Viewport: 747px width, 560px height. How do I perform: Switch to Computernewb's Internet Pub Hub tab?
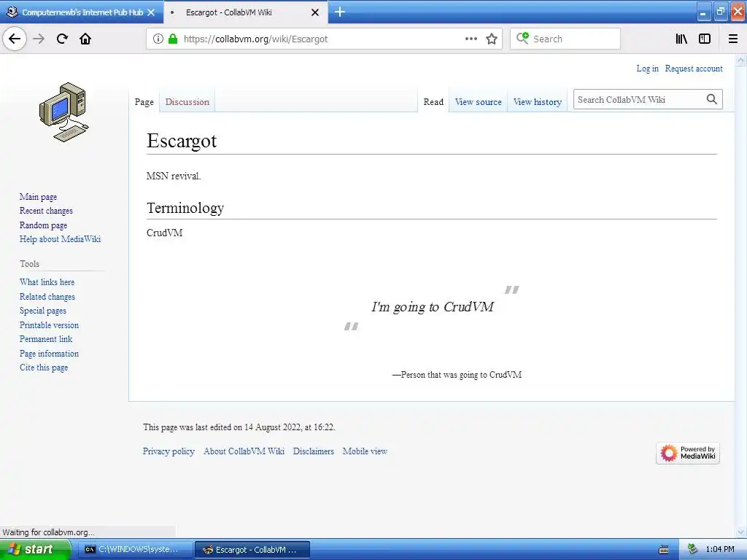tap(82, 12)
